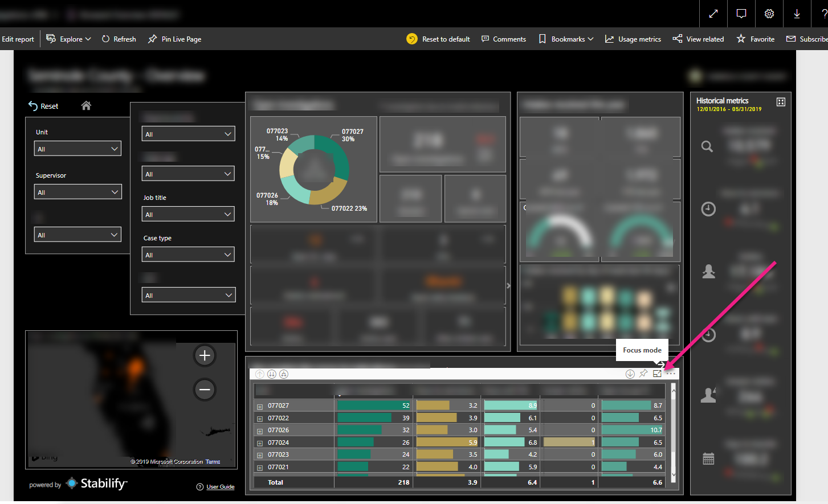Viewport: 828px width, 504px height.
Task: Open the dropdown directly above Job title
Action: 188,174
